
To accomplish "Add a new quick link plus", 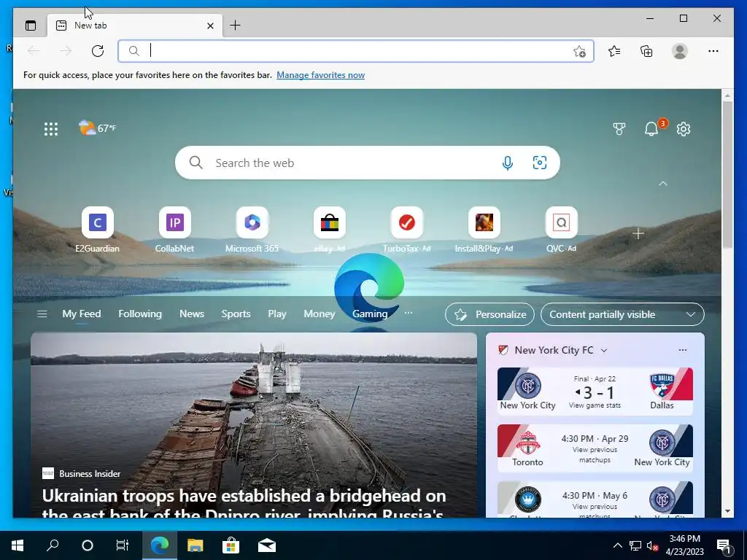I will 638,234.
